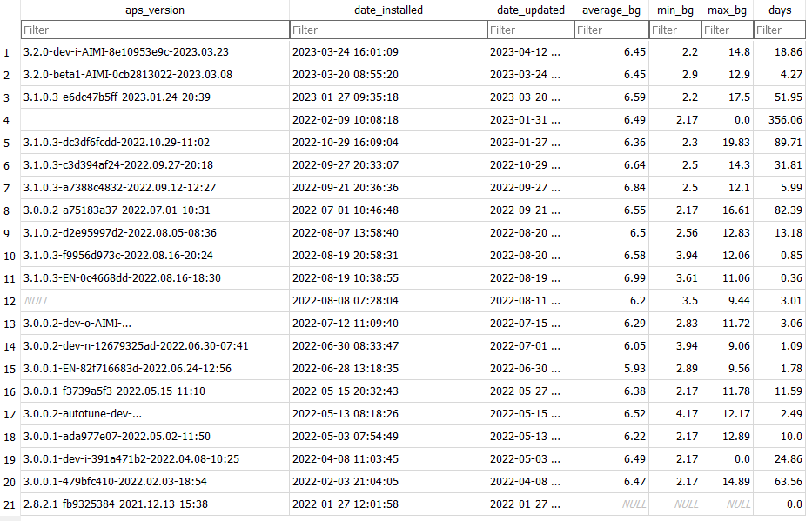Click the average_bg filter field
The image size is (812, 521).
(x=612, y=30)
